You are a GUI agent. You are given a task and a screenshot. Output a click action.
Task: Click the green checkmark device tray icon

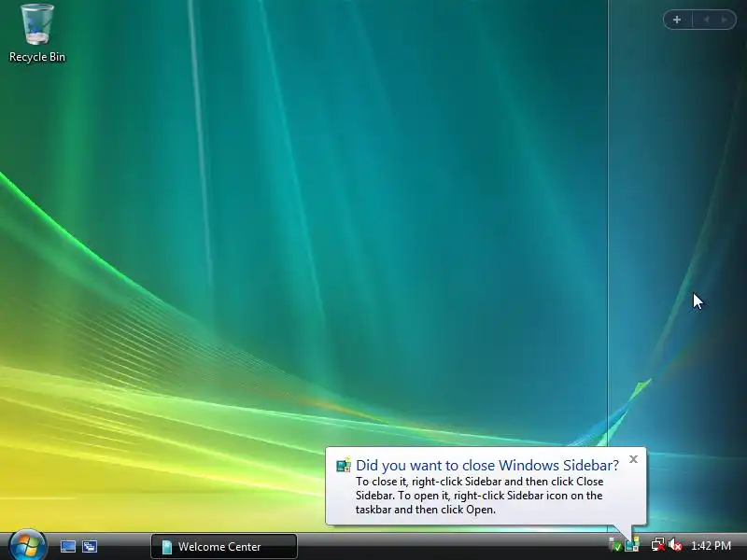pyautogui.click(x=615, y=545)
